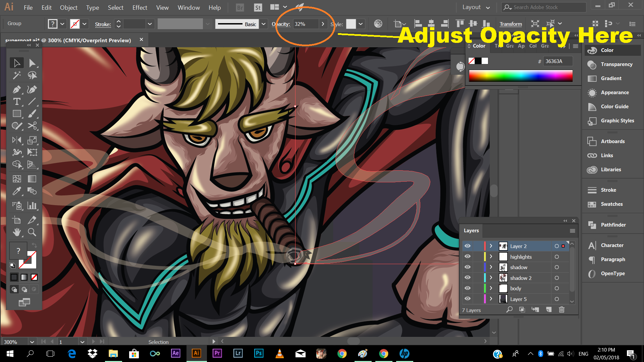Hide the highlights layer
The height and width of the screenshot is (362, 644).
[x=467, y=257]
